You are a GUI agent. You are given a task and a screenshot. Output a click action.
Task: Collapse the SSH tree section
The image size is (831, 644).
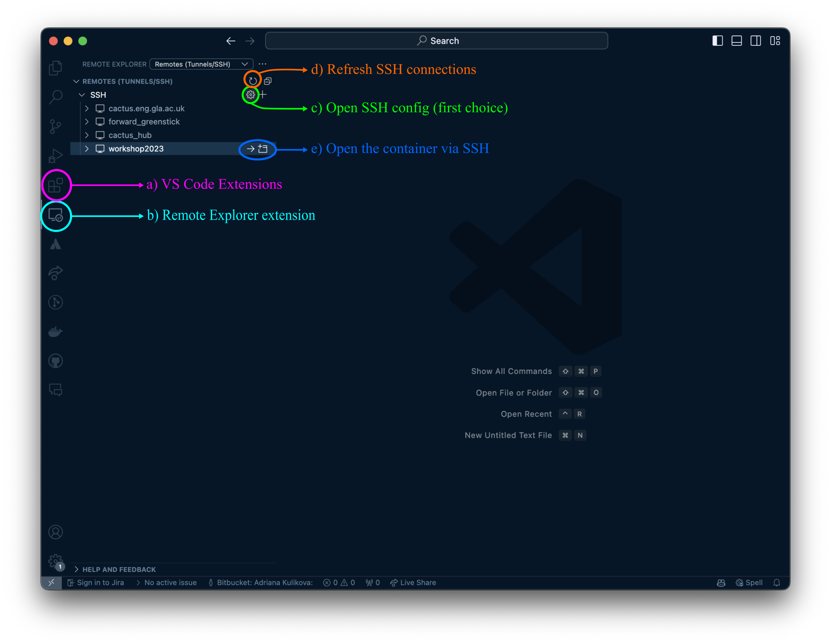pyautogui.click(x=82, y=95)
